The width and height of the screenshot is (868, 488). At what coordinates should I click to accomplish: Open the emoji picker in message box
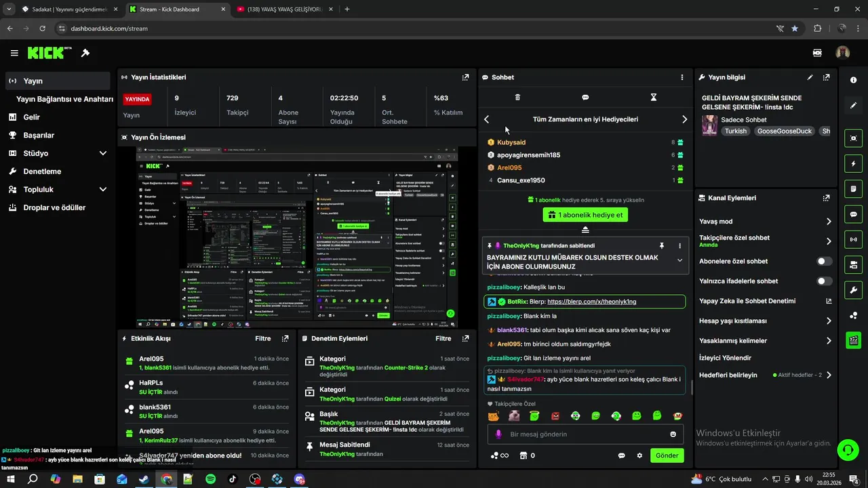tap(673, 434)
